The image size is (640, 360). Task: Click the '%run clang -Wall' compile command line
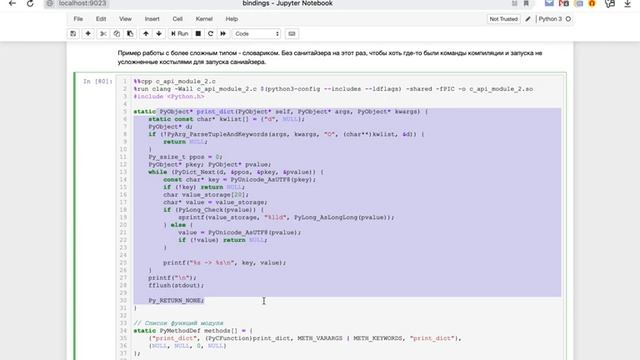click(333, 89)
